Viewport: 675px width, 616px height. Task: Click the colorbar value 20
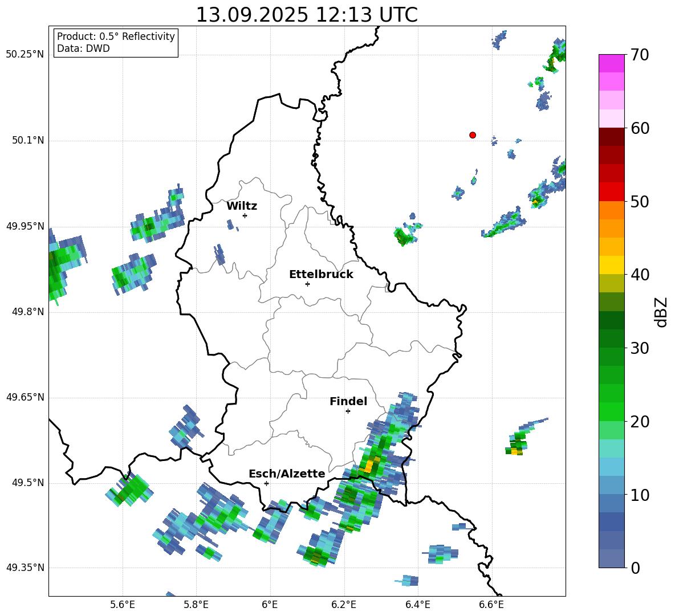coord(640,422)
